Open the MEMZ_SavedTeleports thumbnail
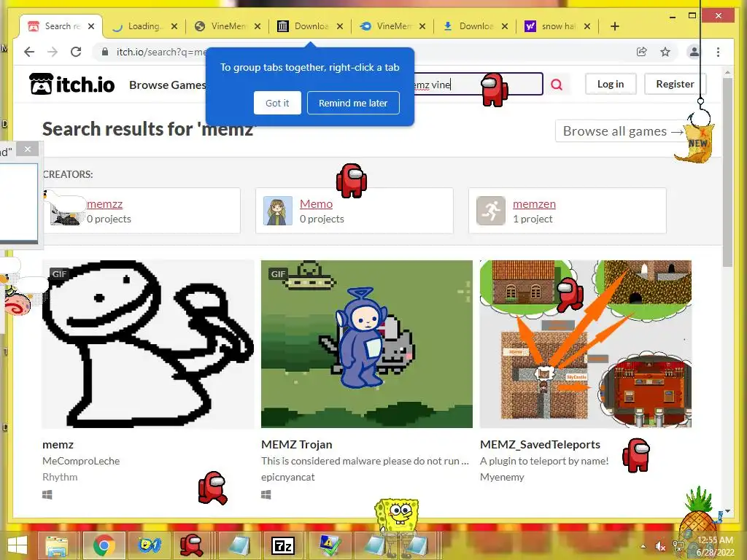 (x=586, y=344)
